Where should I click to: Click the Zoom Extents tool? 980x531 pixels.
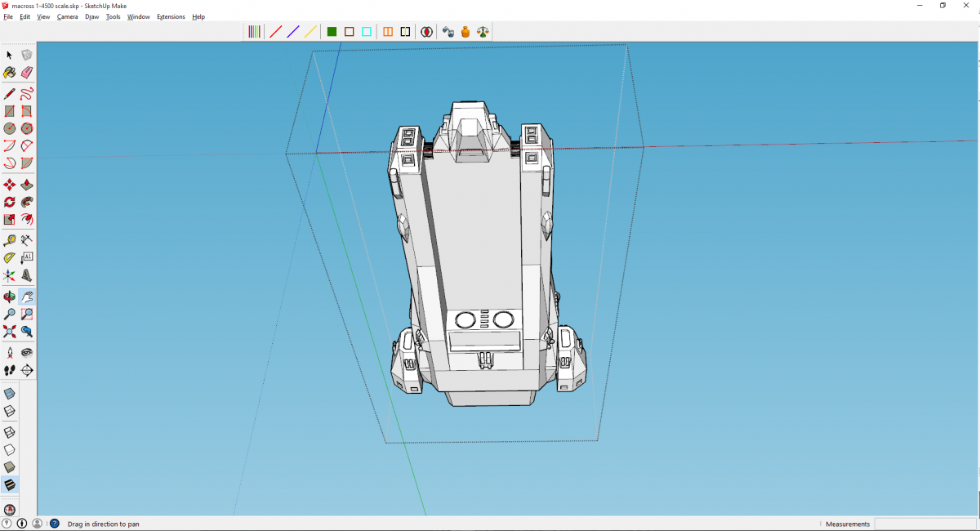10,331
